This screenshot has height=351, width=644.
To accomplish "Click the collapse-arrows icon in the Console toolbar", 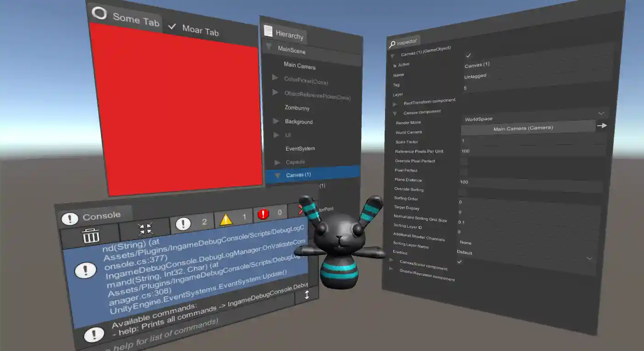I will point(146,228).
